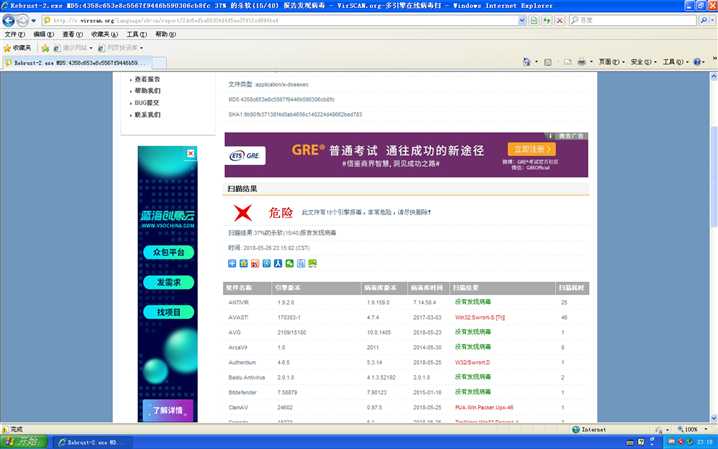Screen dimensions: 718x449
Task: Click the third orange-red share icon
Action: [x=255, y=263]
